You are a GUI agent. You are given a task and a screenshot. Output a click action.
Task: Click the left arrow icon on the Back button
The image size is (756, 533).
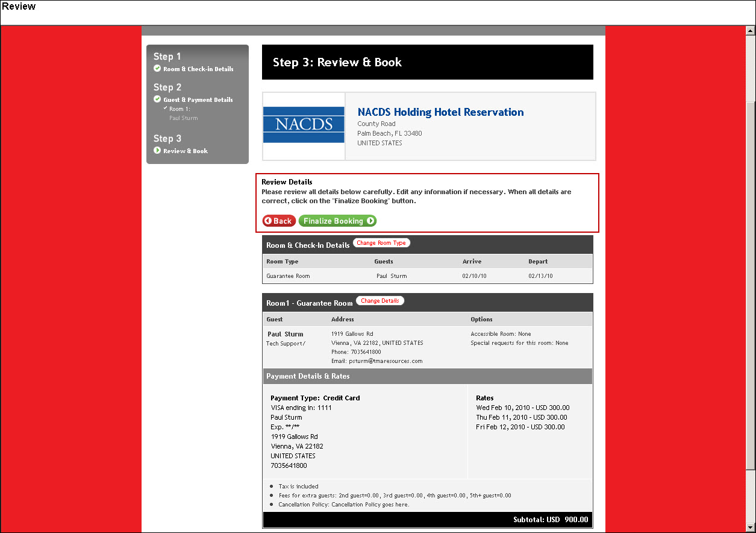tap(268, 221)
